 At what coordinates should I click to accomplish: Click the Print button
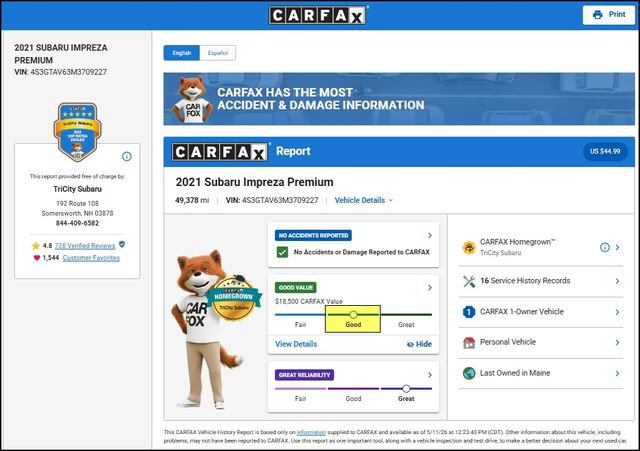pos(609,15)
